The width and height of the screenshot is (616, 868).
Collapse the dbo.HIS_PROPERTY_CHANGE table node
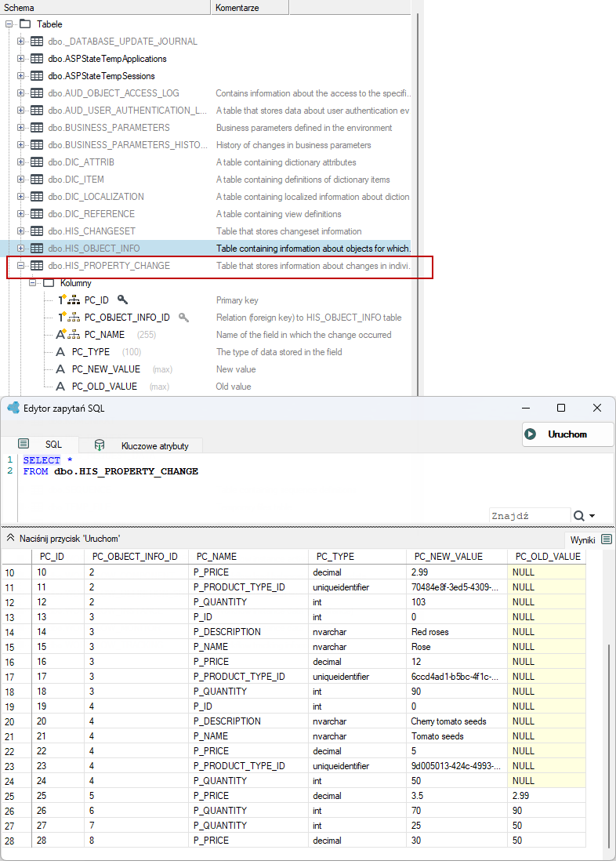20,266
